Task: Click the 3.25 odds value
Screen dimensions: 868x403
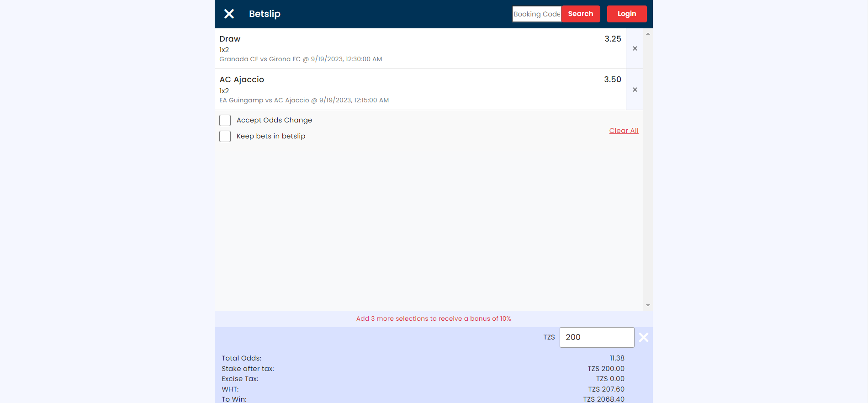Action: pos(613,39)
